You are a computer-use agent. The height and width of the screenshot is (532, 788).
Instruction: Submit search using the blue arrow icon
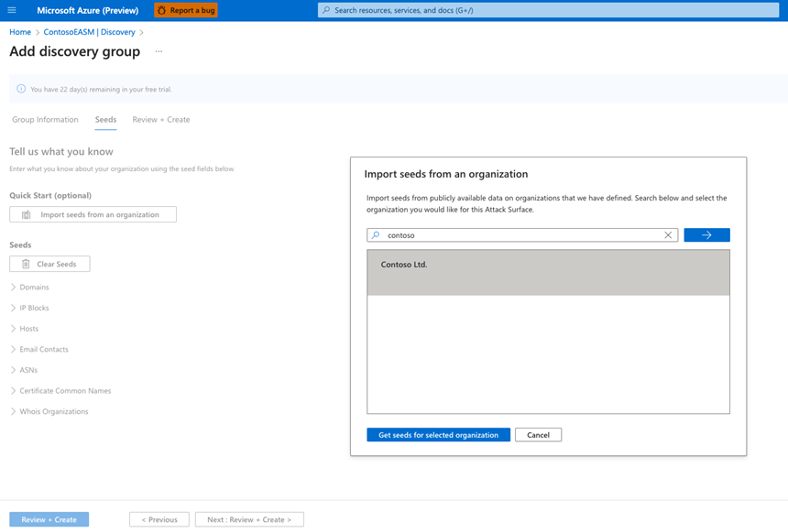click(x=706, y=234)
